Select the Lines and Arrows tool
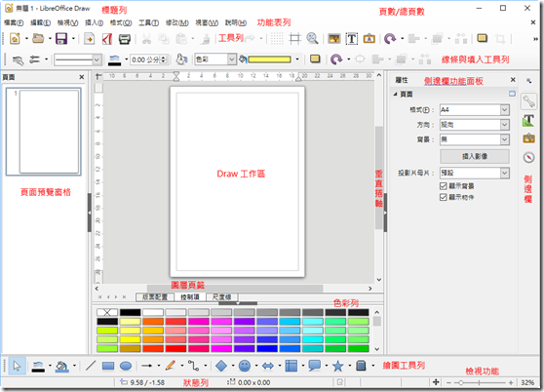Viewport: 544px width, 392px height. click(147, 366)
